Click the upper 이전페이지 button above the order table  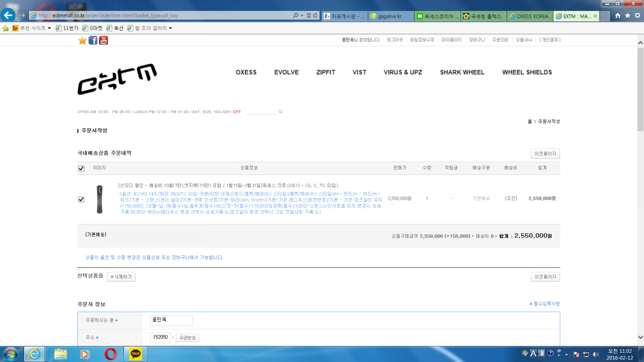[x=545, y=154]
